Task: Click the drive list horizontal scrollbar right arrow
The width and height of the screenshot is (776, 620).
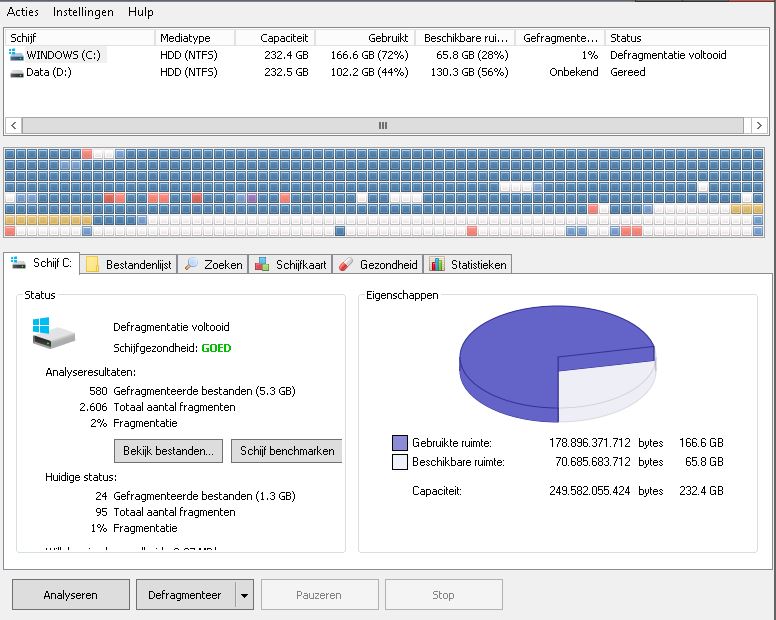Action: [x=760, y=126]
